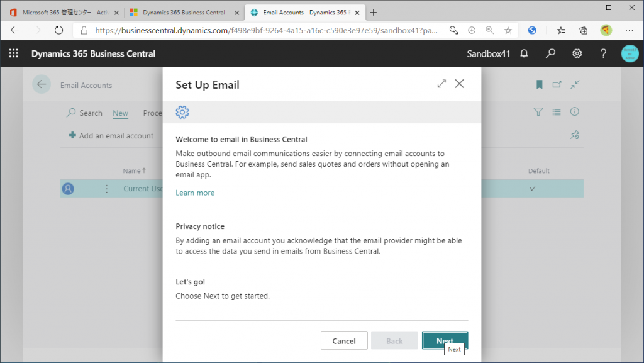Open the app launcher waffle icon
The height and width of the screenshot is (363, 644).
click(x=14, y=53)
